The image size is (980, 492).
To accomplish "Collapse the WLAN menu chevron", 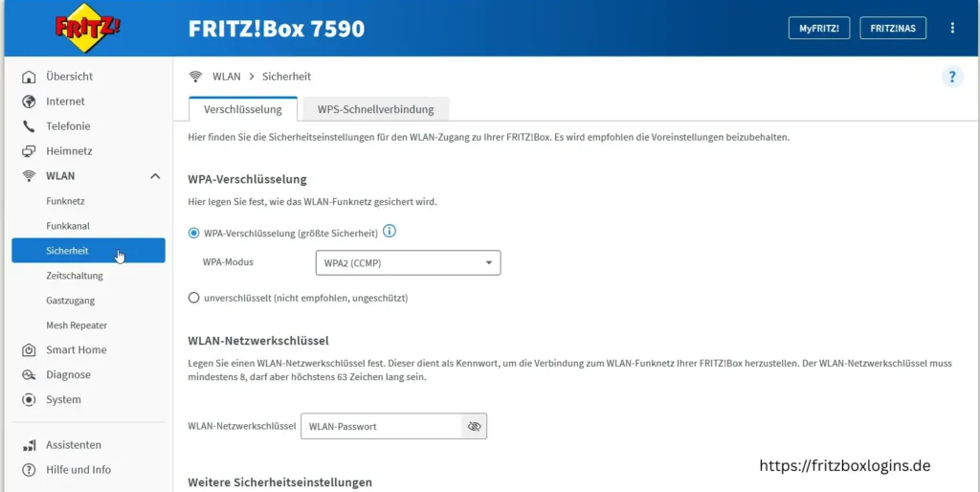I will point(156,176).
